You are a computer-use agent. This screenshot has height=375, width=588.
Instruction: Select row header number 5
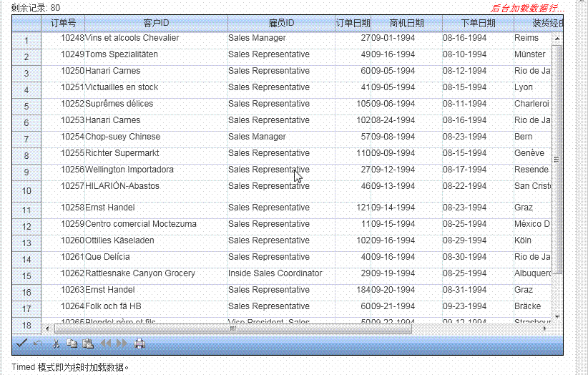click(26, 106)
